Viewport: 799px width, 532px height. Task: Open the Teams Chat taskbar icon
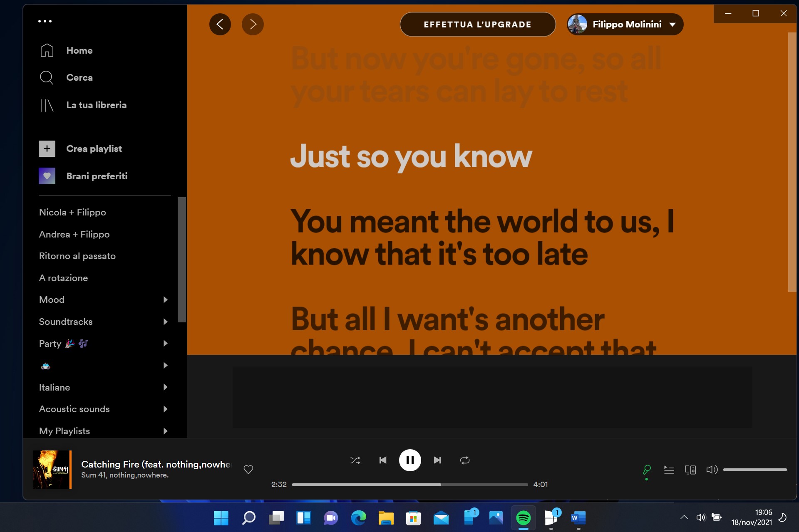click(x=331, y=518)
